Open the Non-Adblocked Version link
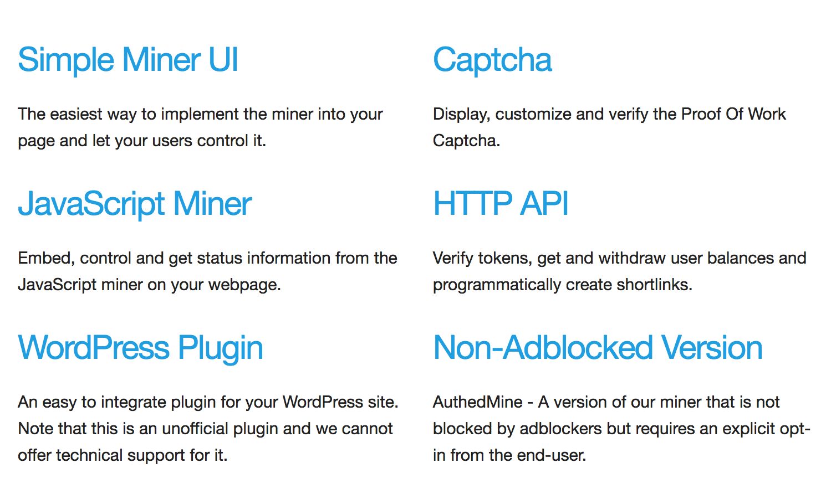The image size is (826, 504). point(598,348)
